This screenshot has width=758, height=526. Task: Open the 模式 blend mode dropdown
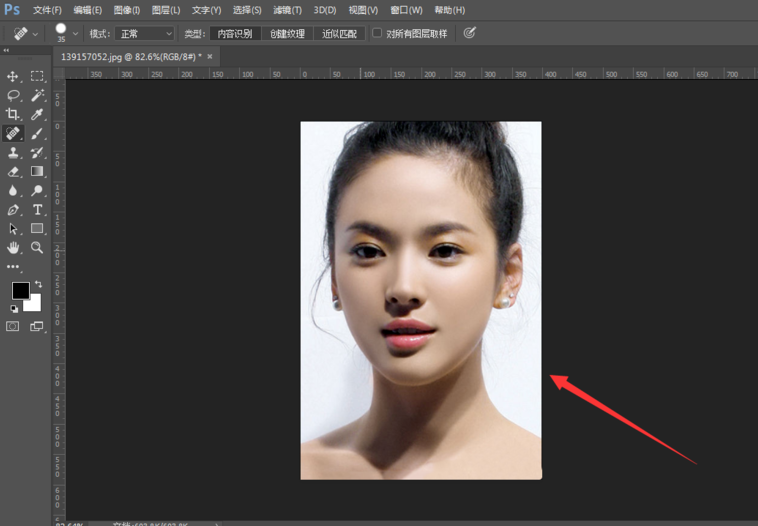(146, 33)
